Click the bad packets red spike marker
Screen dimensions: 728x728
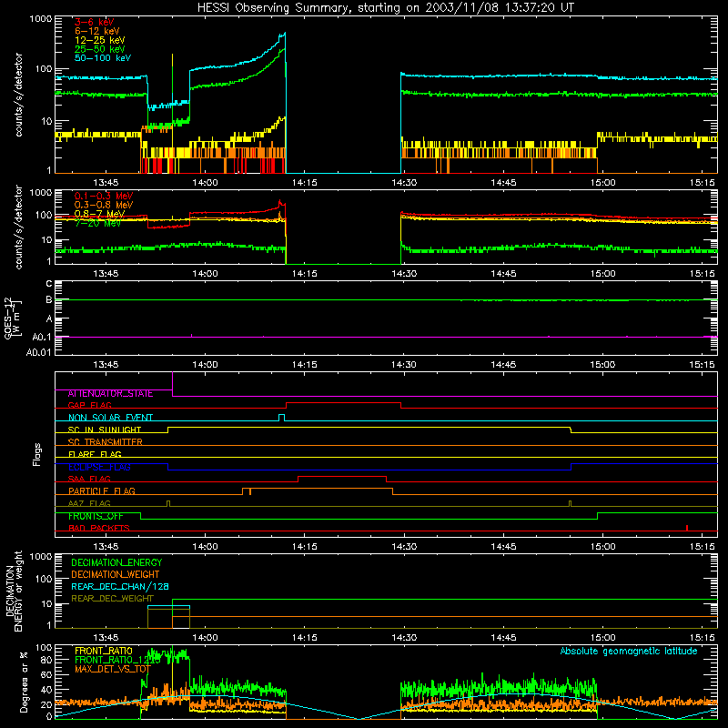(687, 528)
